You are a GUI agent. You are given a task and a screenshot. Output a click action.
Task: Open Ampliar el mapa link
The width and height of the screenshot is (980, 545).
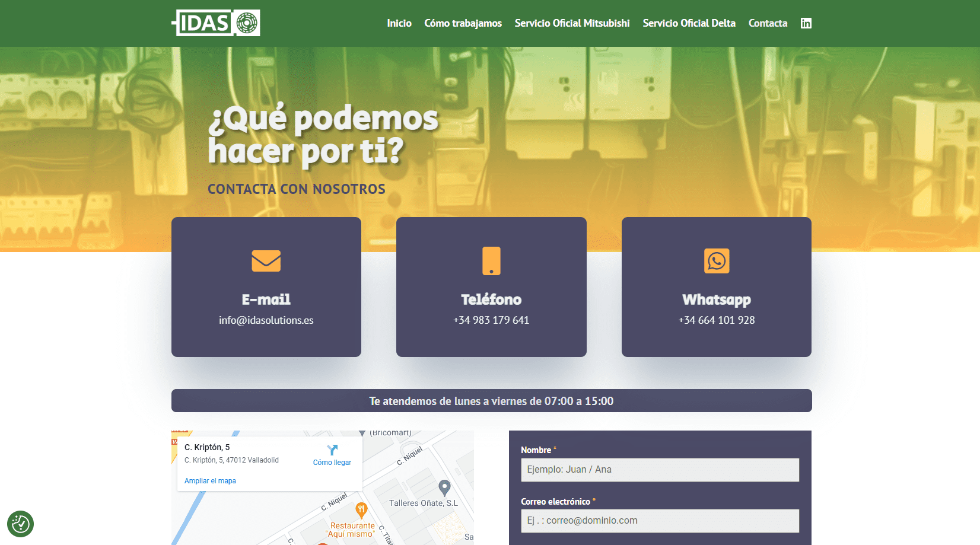tap(210, 481)
